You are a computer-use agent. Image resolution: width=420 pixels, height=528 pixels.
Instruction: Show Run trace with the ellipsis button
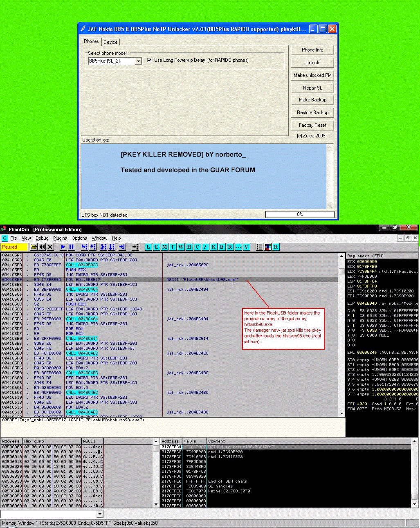(238, 247)
